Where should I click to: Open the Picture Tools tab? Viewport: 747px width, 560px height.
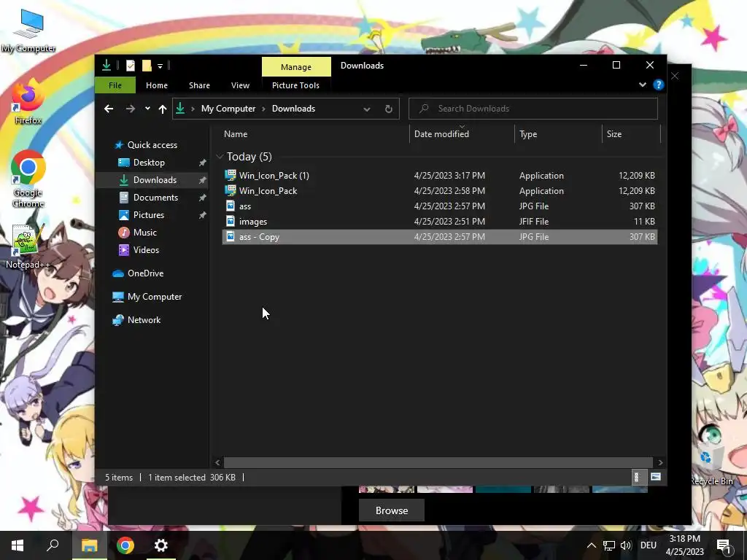click(x=295, y=85)
